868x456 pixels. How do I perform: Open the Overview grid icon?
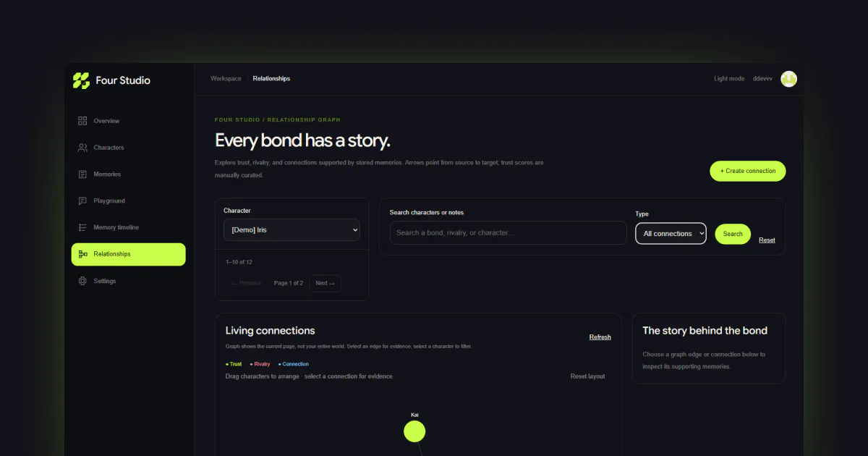pyautogui.click(x=82, y=121)
